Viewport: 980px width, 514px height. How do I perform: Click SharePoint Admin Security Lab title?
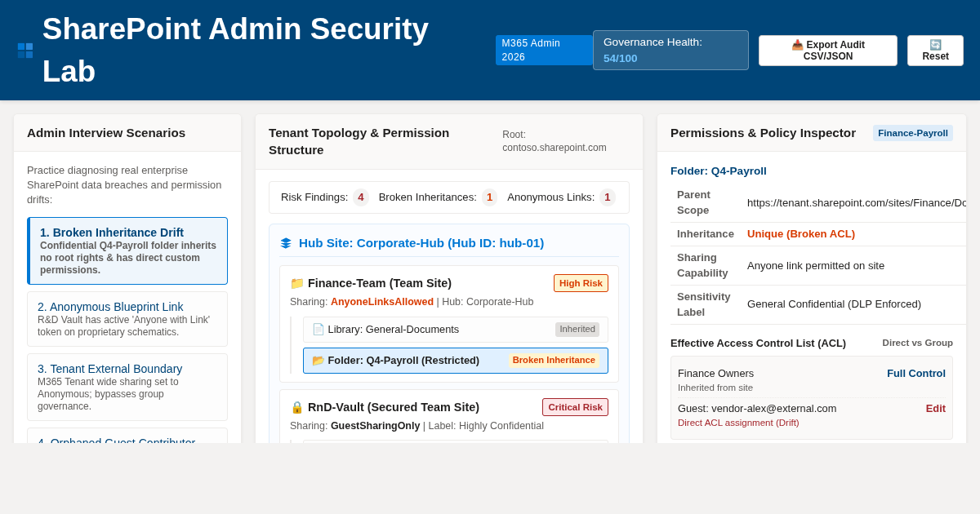[x=235, y=51]
